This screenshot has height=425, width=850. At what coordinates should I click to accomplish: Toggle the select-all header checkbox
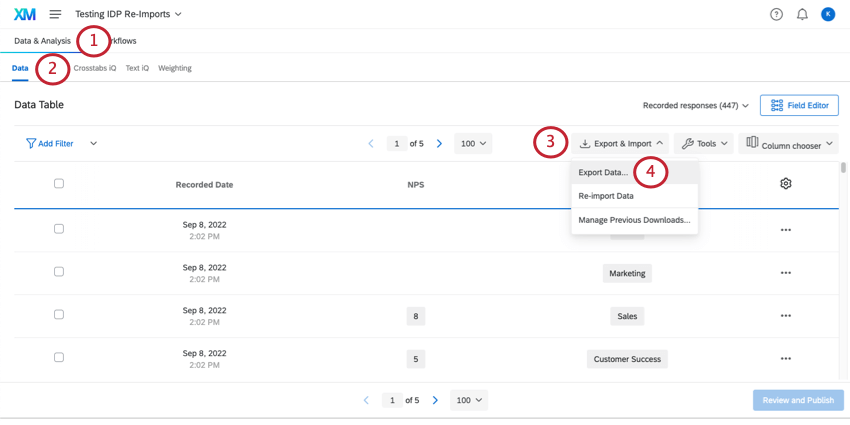pyautogui.click(x=59, y=184)
